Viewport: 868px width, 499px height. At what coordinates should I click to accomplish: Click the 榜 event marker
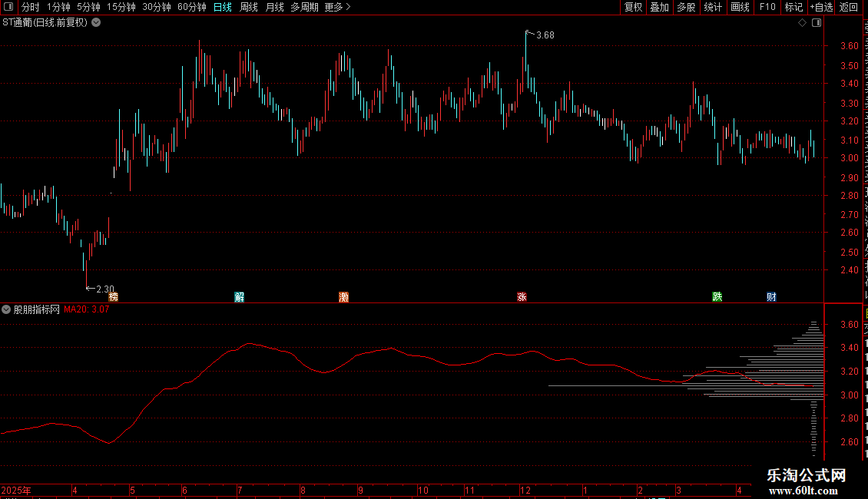point(114,297)
